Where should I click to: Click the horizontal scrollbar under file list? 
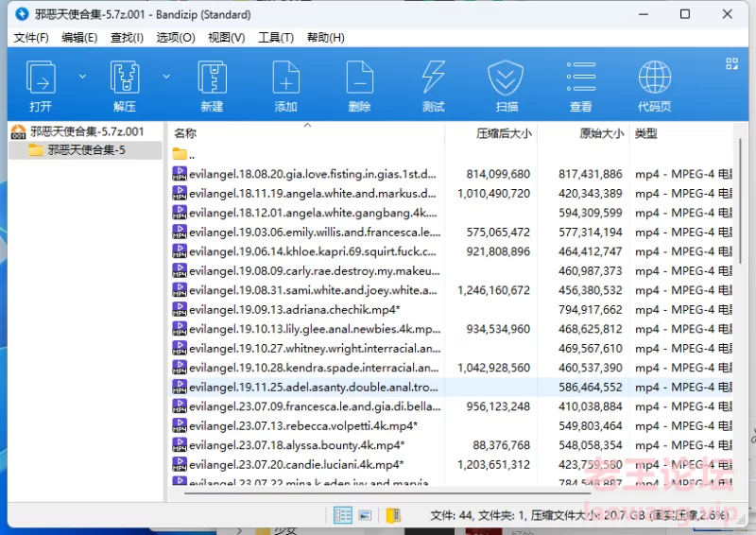tap(387, 493)
